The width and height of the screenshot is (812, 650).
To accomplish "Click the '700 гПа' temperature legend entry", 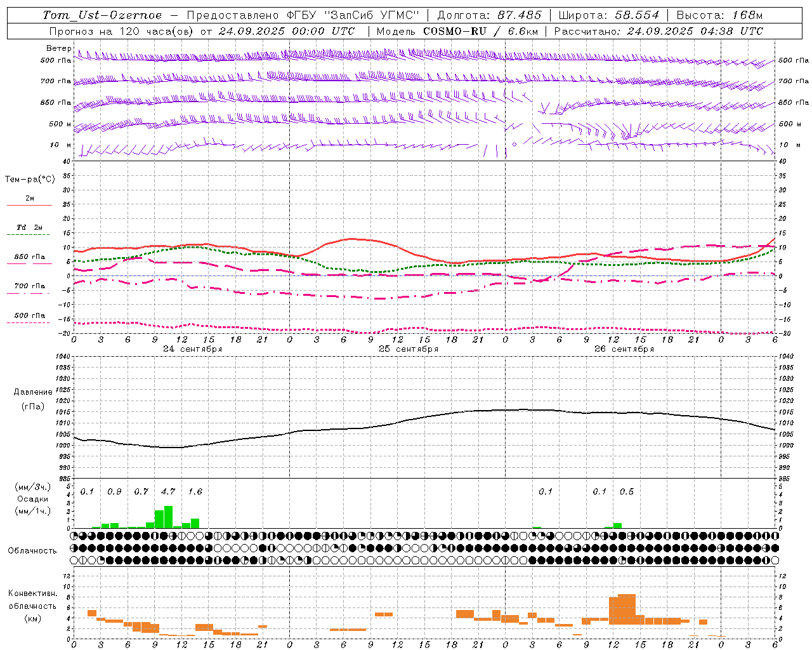I will coord(30,286).
